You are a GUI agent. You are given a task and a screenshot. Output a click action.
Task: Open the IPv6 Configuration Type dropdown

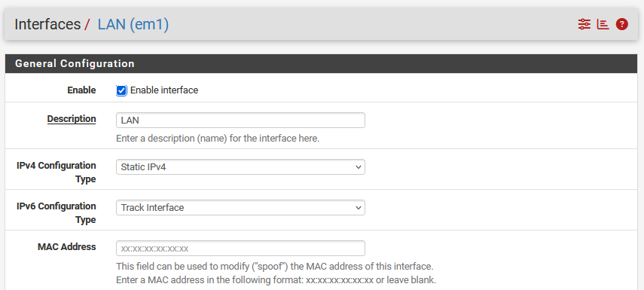[240, 207]
